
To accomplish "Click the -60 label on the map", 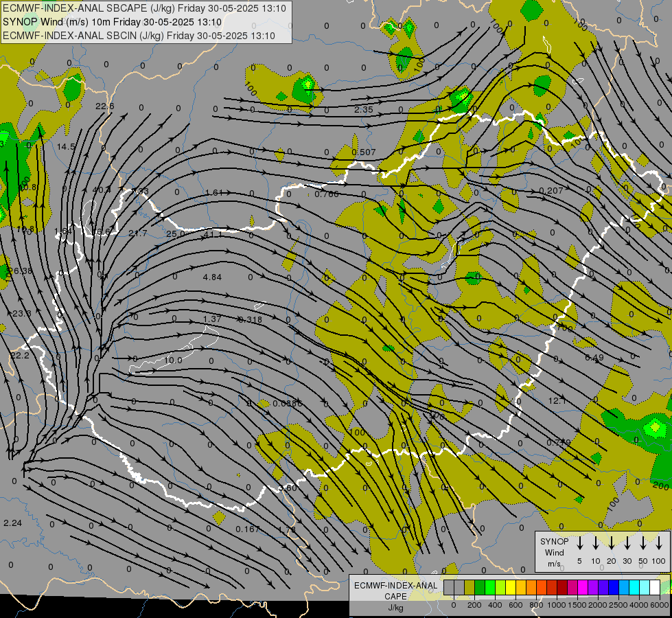I will tap(289, 488).
